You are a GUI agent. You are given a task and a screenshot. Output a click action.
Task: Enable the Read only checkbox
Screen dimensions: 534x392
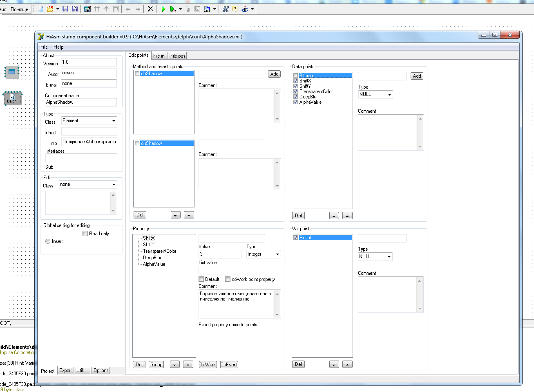[85, 234]
